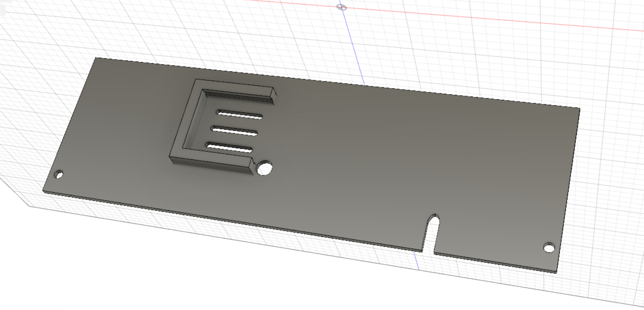Image resolution: width=644 pixels, height=310 pixels.
Task: Click the top vent slot inside the bracket
Action: [240, 115]
